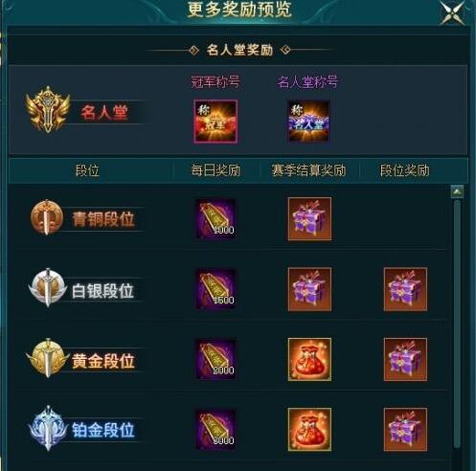The image size is (476, 471).
Task: Open the Silver season settlement gift box
Action: pos(309,289)
